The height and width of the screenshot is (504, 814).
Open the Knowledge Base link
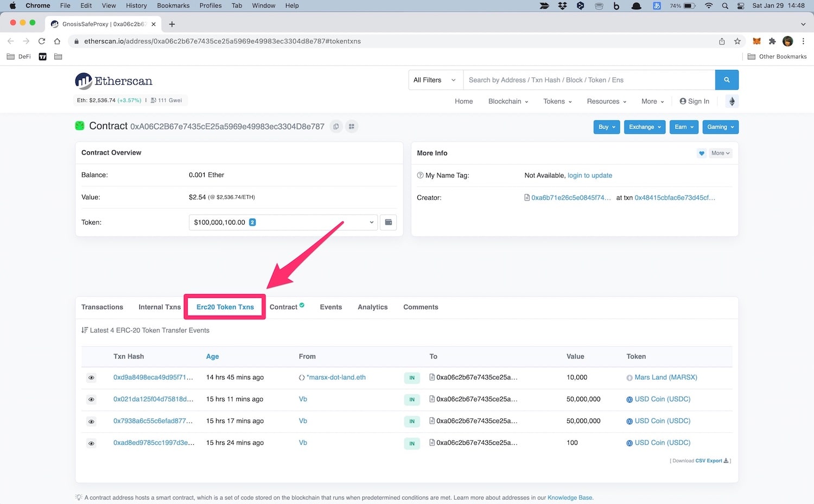(x=570, y=497)
